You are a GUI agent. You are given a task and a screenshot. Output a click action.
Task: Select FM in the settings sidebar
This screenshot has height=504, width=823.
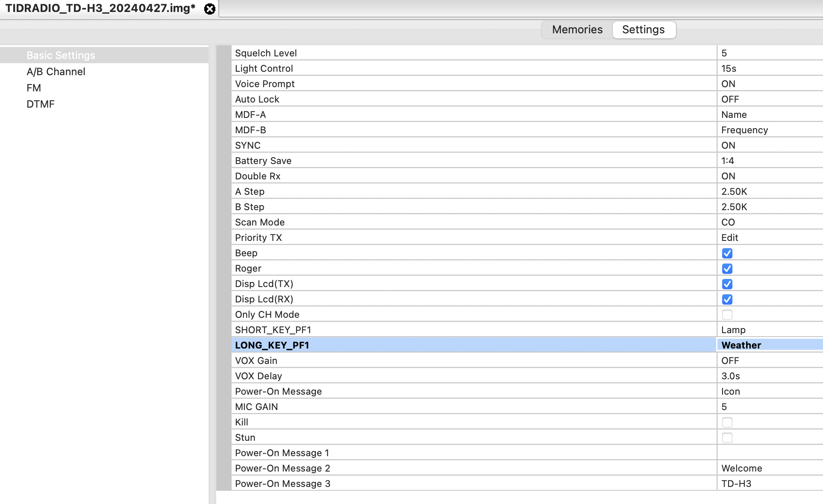34,88
